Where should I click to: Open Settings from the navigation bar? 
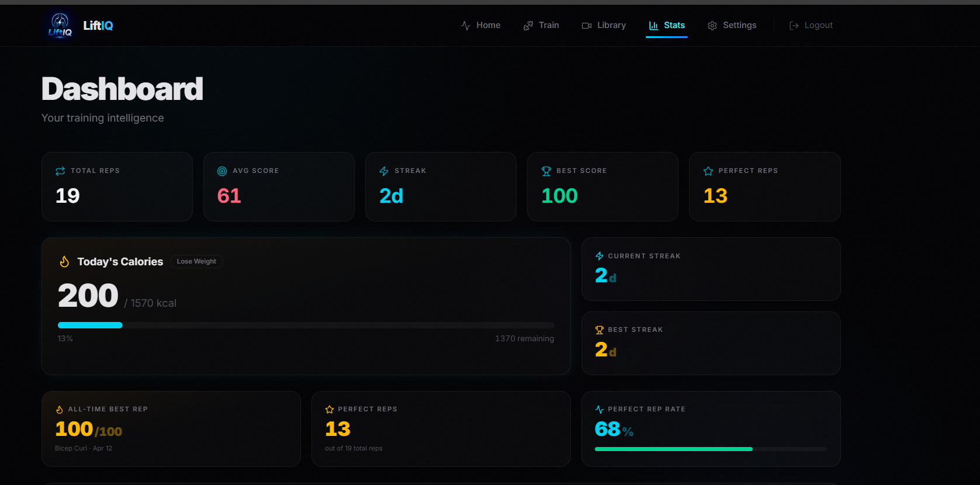pos(732,25)
